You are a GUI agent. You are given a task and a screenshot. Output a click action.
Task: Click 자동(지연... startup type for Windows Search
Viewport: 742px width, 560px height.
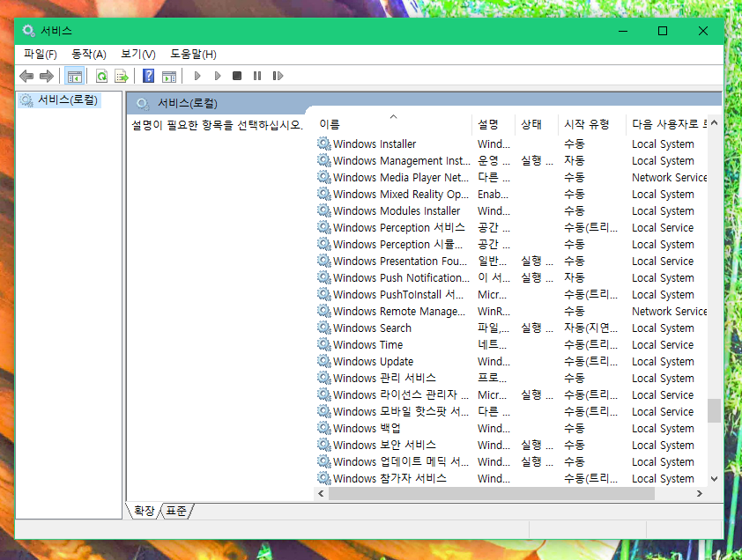click(590, 328)
